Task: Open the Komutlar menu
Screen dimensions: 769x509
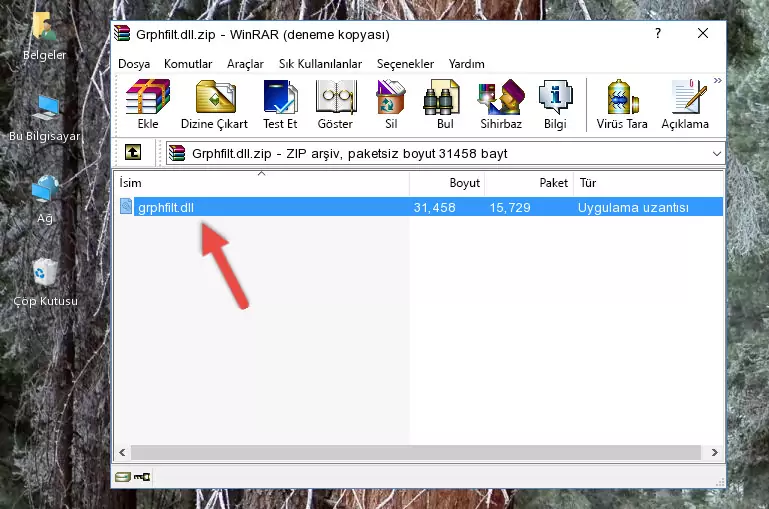Action: [x=188, y=64]
